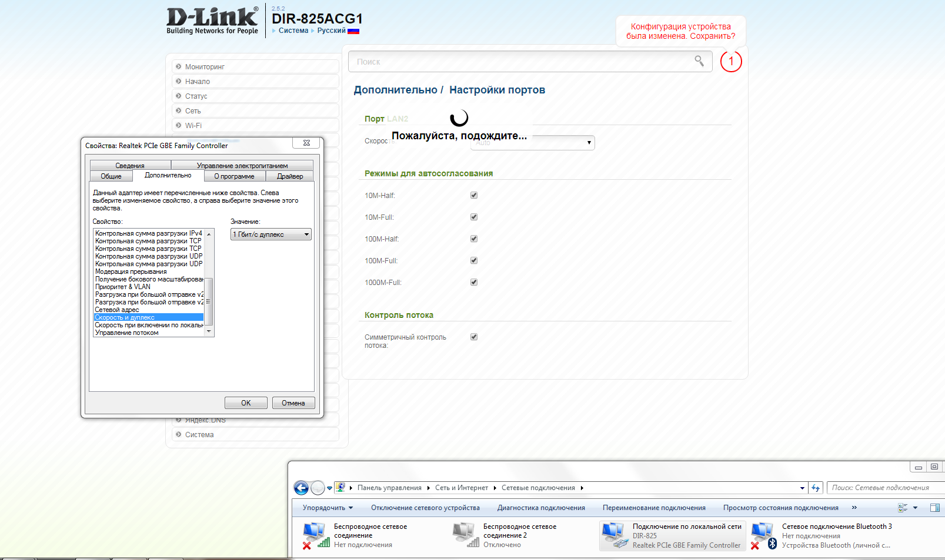Open the port speed dropdown in router settings

(x=533, y=143)
